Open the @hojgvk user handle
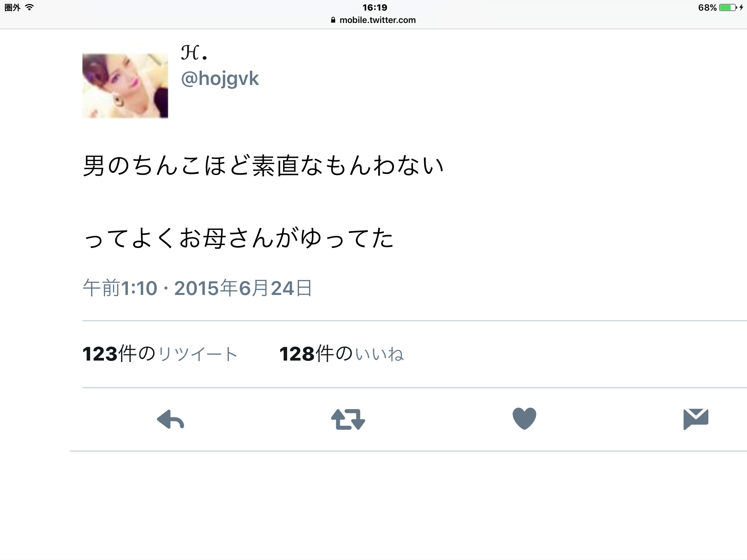 tap(220, 79)
